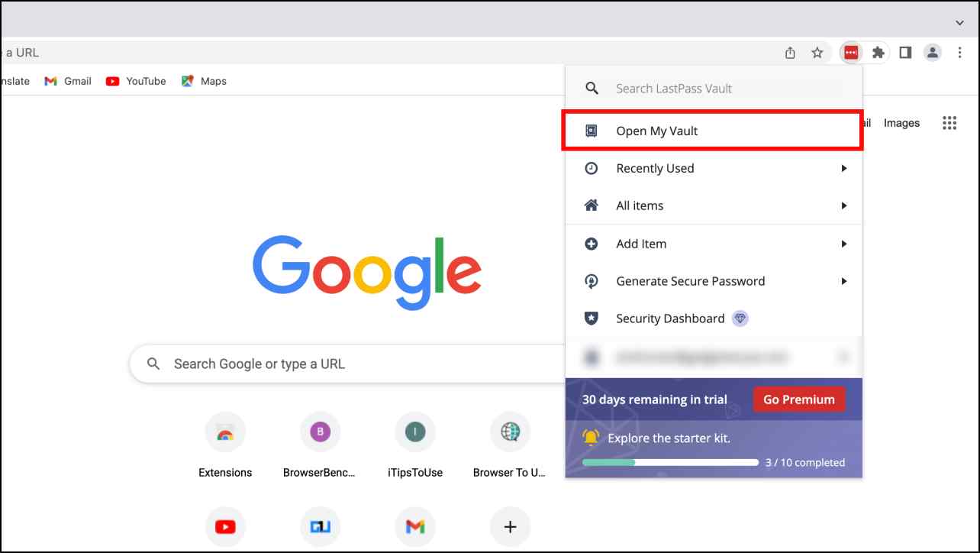Open the Security Dashboard
The image size is (980, 553).
pos(714,319)
